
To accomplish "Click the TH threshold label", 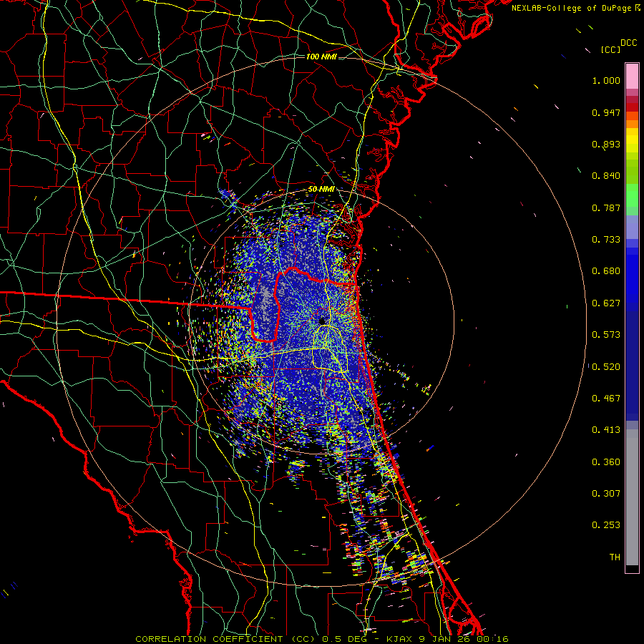I will tap(615, 557).
